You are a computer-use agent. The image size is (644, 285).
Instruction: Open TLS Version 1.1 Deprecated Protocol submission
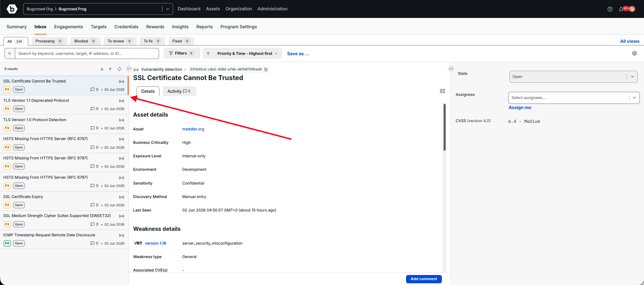pyautogui.click(x=64, y=105)
